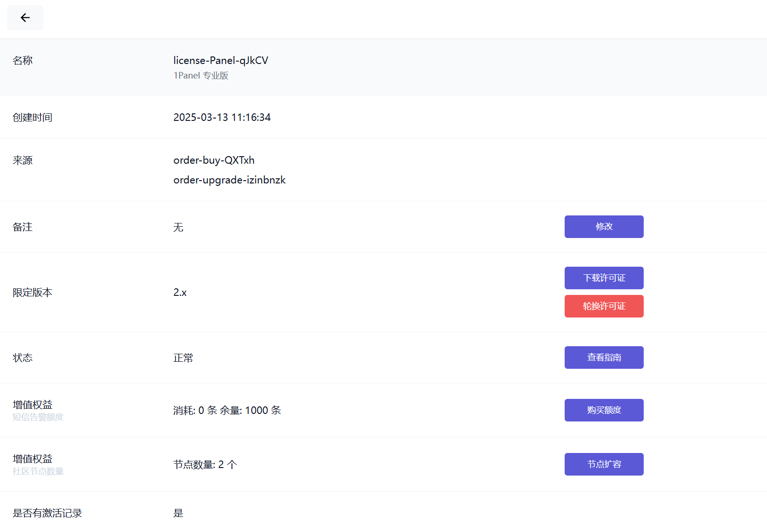The image size is (767, 532).
Task: Rotate the license with 轮换许可证
Action: [x=604, y=306]
